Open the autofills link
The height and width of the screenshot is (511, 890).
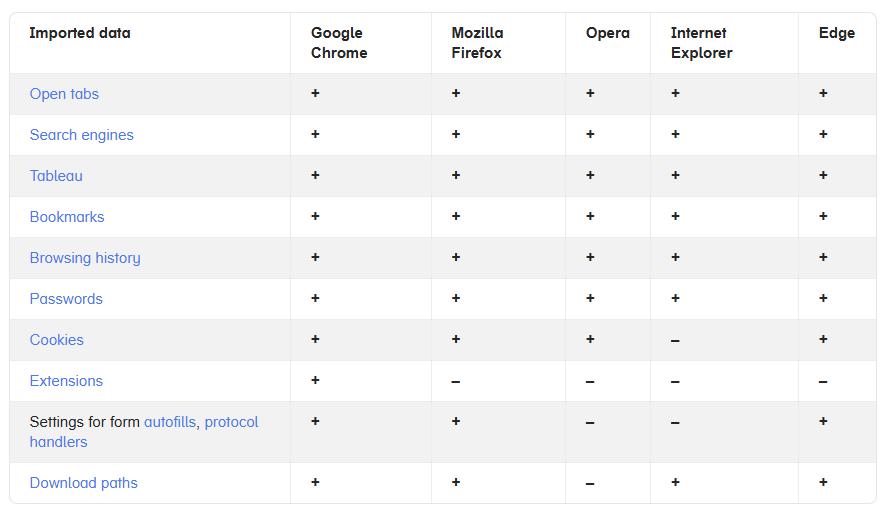(170, 422)
